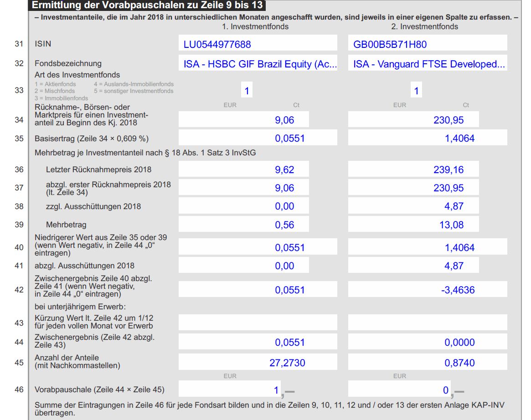Focus Anzahl der Anteile field showing 0,8740

pos(427,363)
